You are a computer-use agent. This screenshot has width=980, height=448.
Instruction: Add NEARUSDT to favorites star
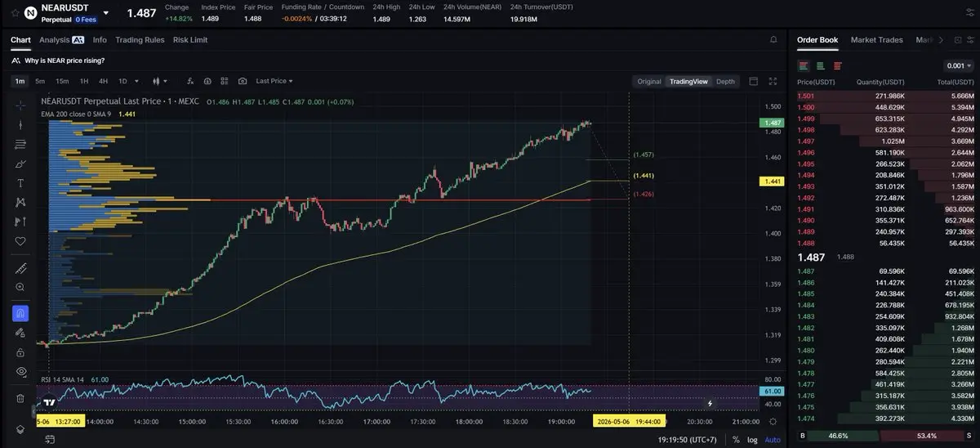[x=14, y=13]
